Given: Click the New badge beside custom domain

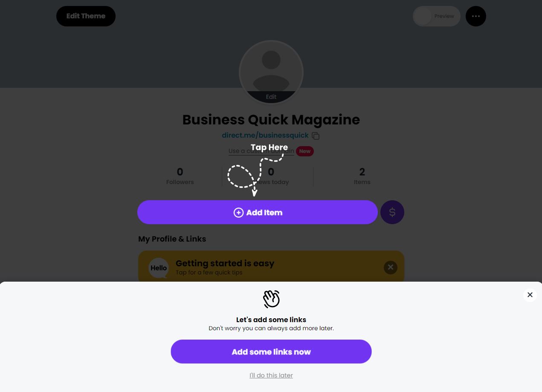Looking at the screenshot, I should click(x=305, y=151).
